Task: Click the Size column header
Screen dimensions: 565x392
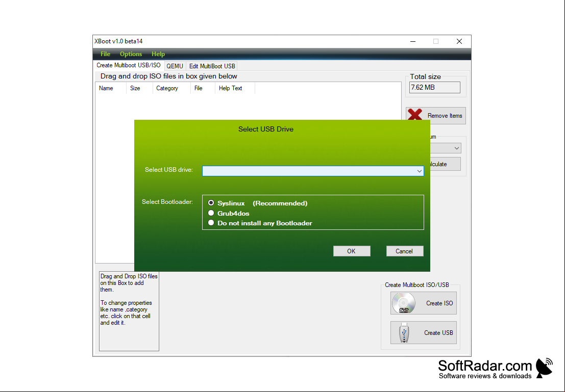Action: 139,88
